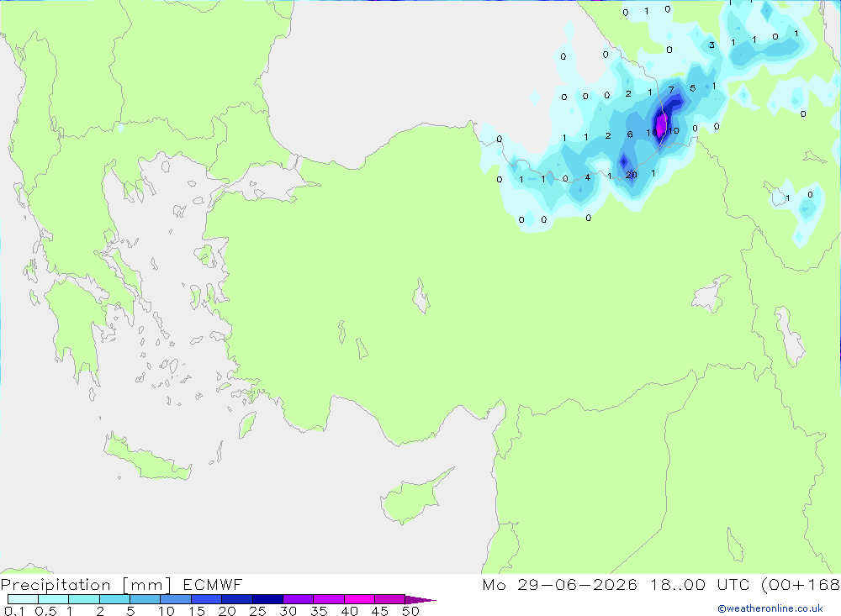Click the '18..00 UTC' forecast time text
Viewport: 841px width, 616px height.
coord(701,584)
